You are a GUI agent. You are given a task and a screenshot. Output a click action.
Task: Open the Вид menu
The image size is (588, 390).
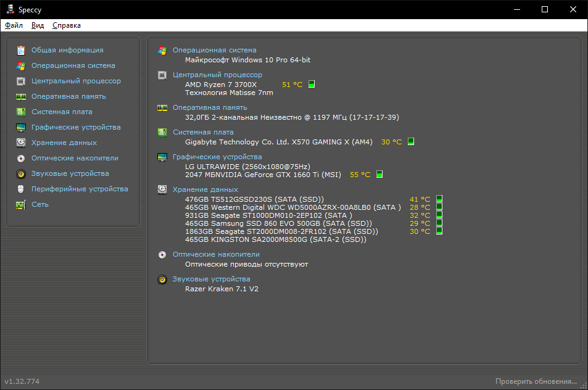38,25
